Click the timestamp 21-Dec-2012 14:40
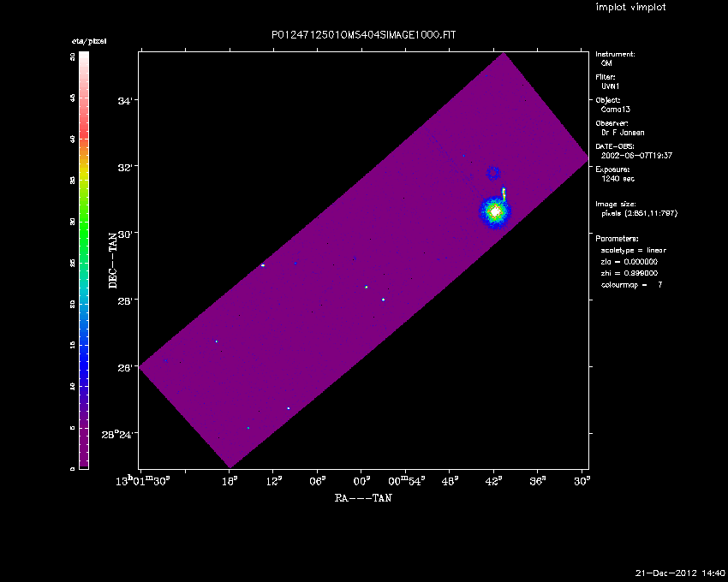Screen dimensions: 728x582 pyautogui.click(x=680, y=573)
